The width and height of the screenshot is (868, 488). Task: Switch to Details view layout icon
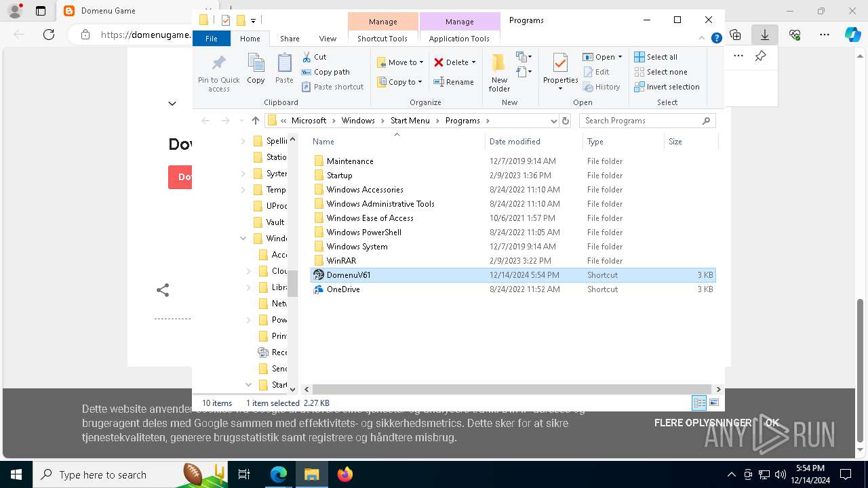click(699, 403)
